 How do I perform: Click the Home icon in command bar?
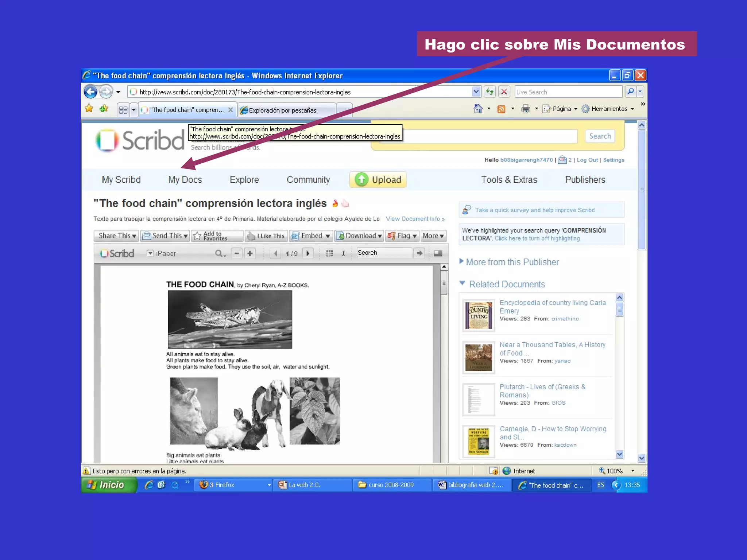click(478, 109)
